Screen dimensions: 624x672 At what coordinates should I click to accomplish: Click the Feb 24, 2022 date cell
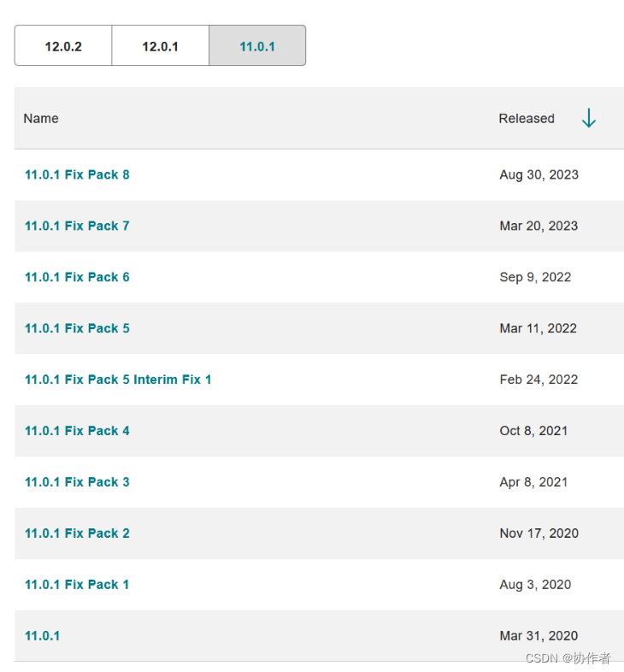(x=539, y=380)
